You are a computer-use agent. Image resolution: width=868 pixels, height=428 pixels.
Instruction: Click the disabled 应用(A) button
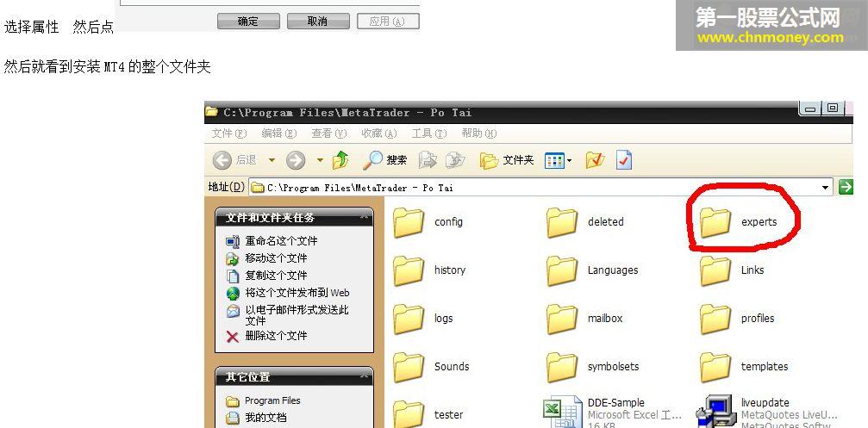[x=388, y=22]
